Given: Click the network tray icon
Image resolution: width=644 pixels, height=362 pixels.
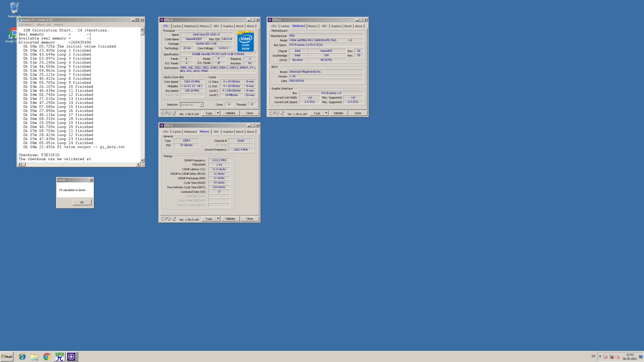Looking at the screenshot, I should [x=612, y=357].
